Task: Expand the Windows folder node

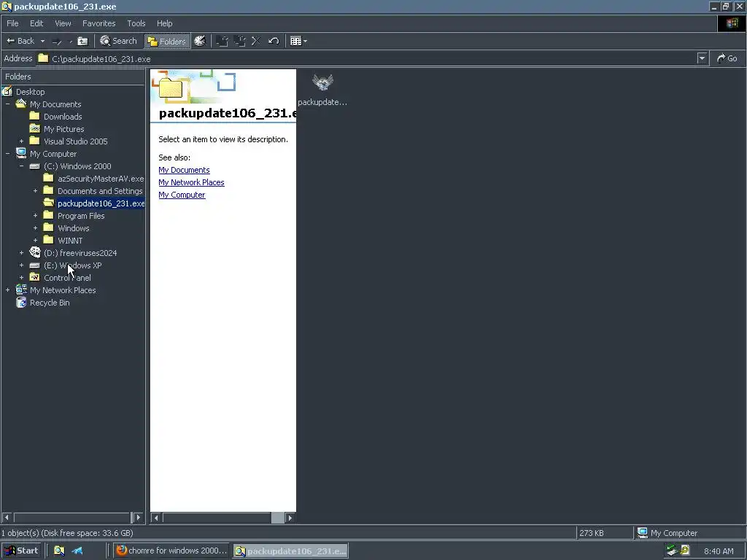Action: [35, 228]
